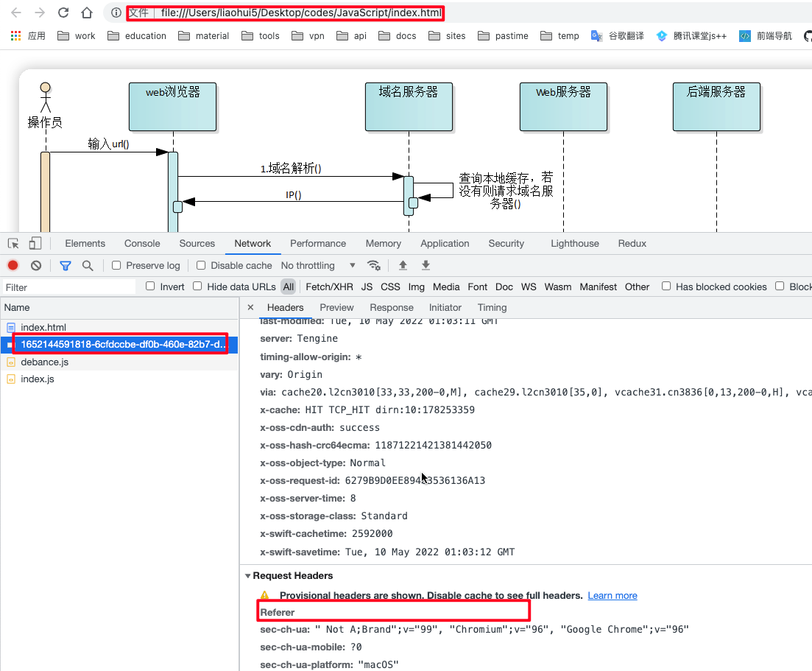
Task: Select the index.html request row
Action: coord(119,328)
